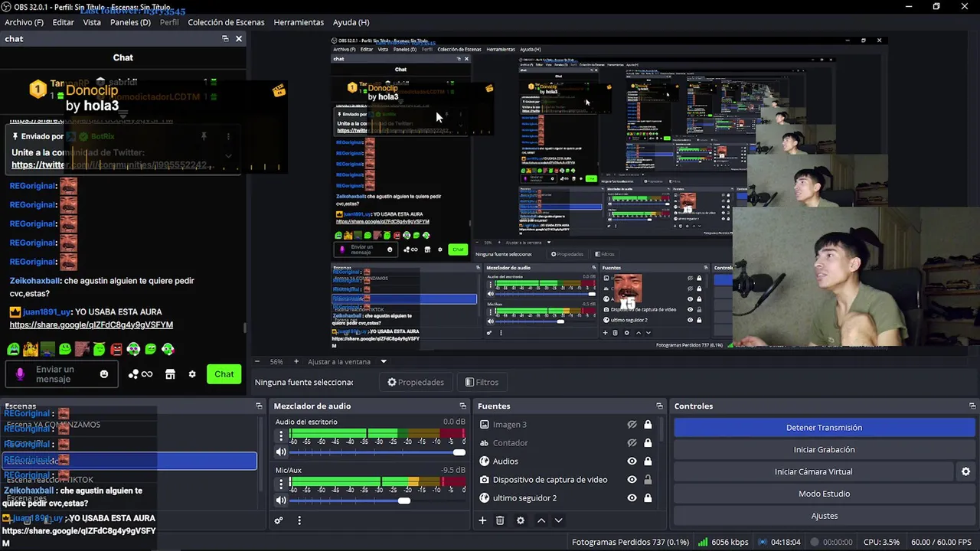Open the emoji picker in chat input
The width and height of the screenshot is (980, 551).
[x=104, y=374]
